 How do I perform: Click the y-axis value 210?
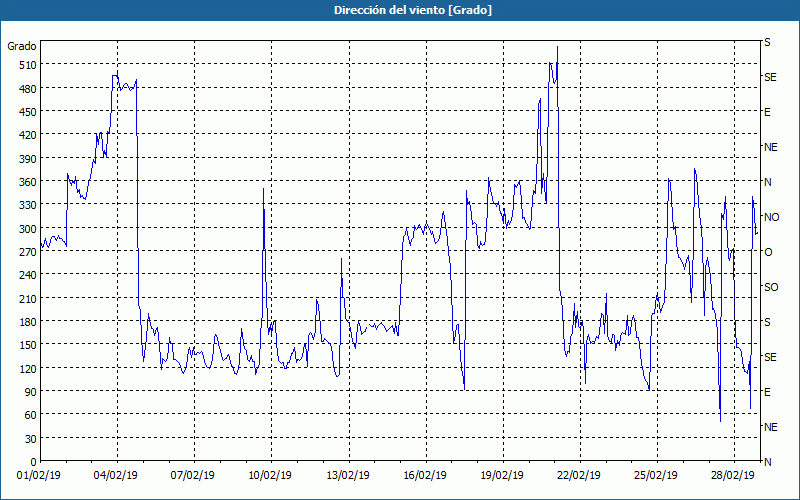(28, 298)
